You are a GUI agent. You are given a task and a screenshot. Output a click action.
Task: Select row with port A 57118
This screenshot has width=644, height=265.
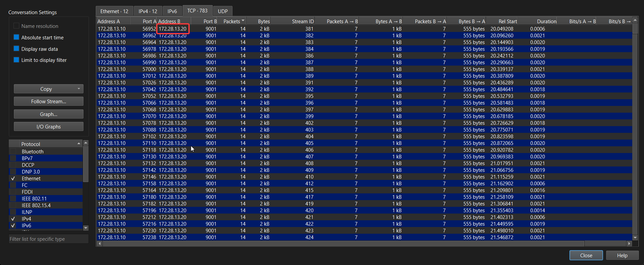pyautogui.click(x=364, y=150)
